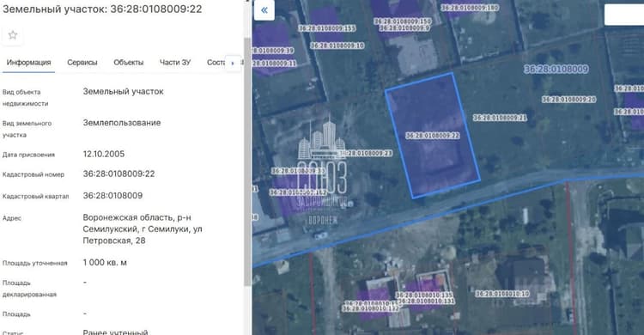Click map label 36:28:0108009:21
644x335 pixels.
[x=500, y=118]
